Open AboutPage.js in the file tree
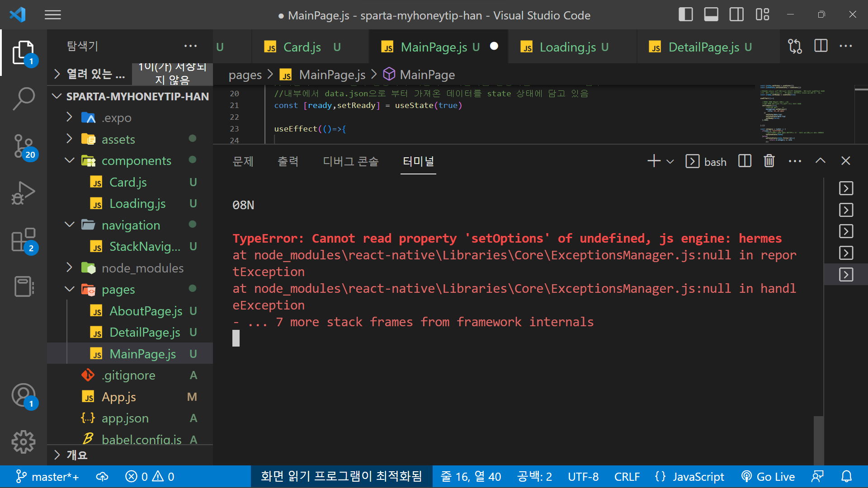 click(130, 311)
